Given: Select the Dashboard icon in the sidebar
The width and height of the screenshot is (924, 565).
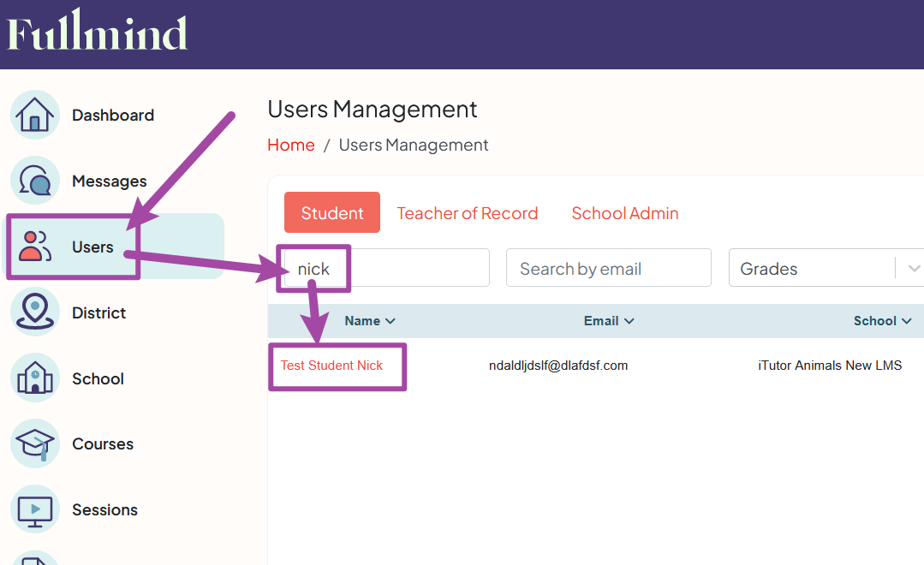Looking at the screenshot, I should [x=34, y=114].
